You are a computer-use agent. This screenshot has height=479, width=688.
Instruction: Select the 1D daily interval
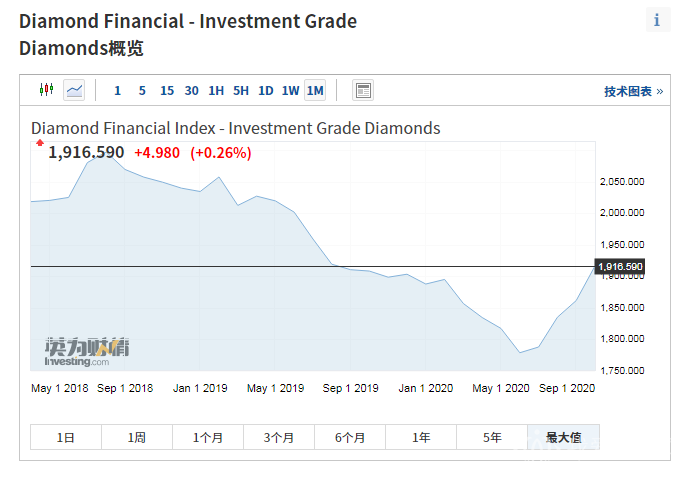pyautogui.click(x=265, y=91)
